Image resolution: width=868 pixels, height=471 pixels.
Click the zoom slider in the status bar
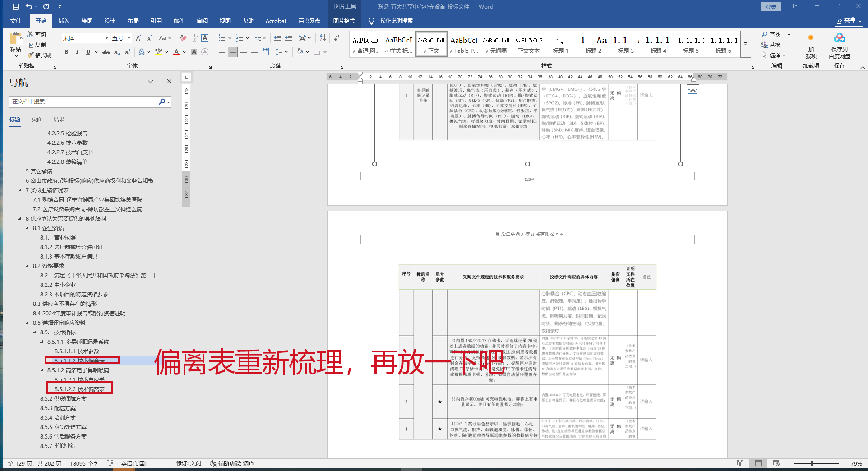tap(816, 463)
